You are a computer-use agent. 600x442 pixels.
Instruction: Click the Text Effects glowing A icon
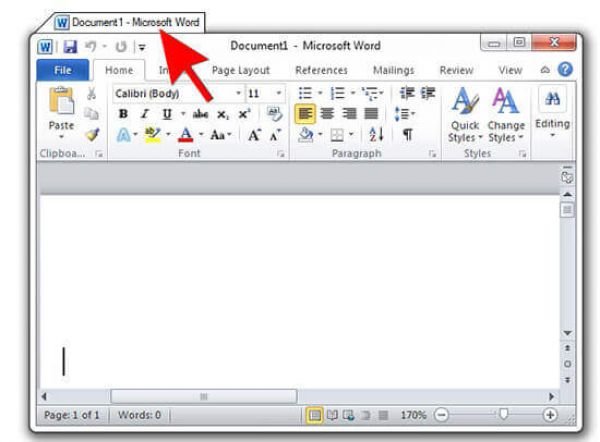(123, 135)
